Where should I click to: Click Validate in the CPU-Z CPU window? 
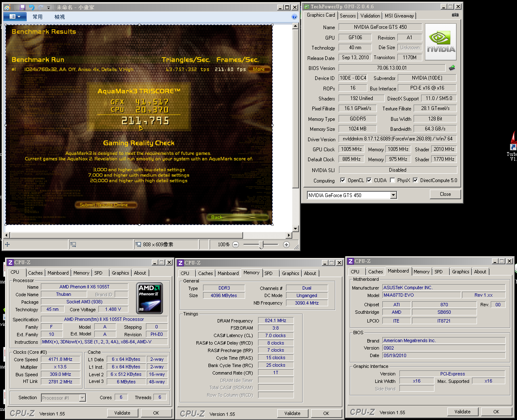pyautogui.click(x=122, y=413)
